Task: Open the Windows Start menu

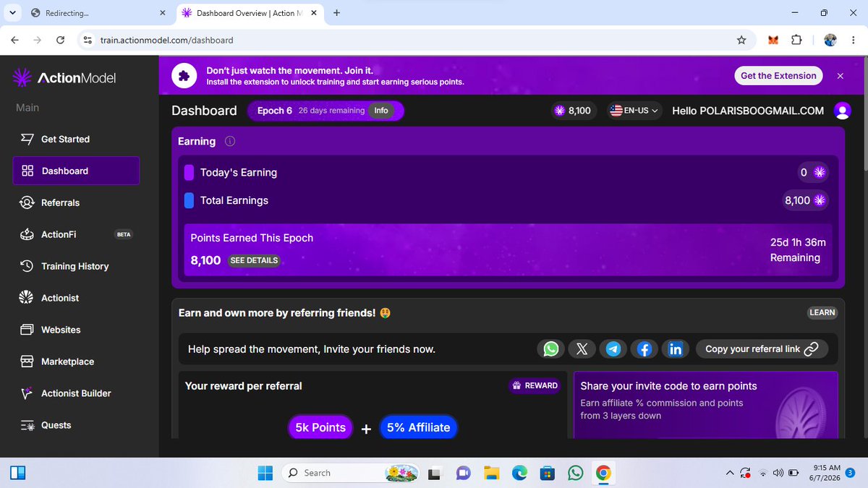Action: point(265,473)
